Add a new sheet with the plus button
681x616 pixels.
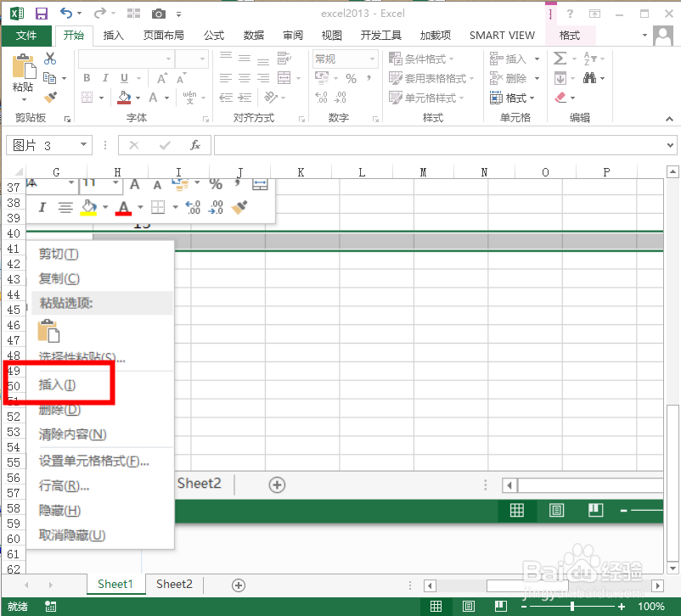click(238, 584)
